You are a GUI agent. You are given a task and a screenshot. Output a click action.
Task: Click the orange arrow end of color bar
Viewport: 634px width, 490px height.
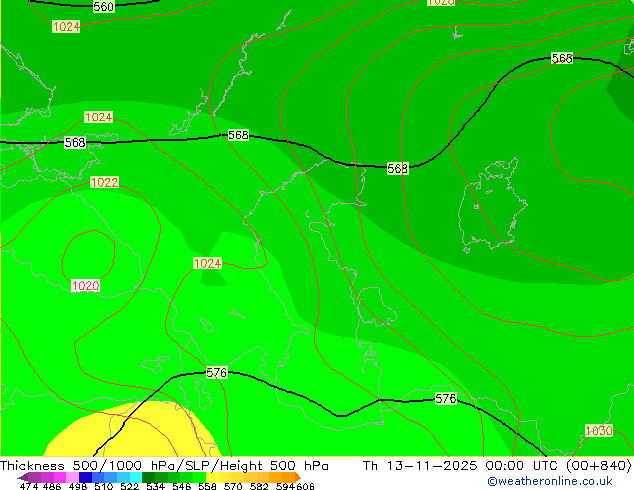click(x=298, y=477)
